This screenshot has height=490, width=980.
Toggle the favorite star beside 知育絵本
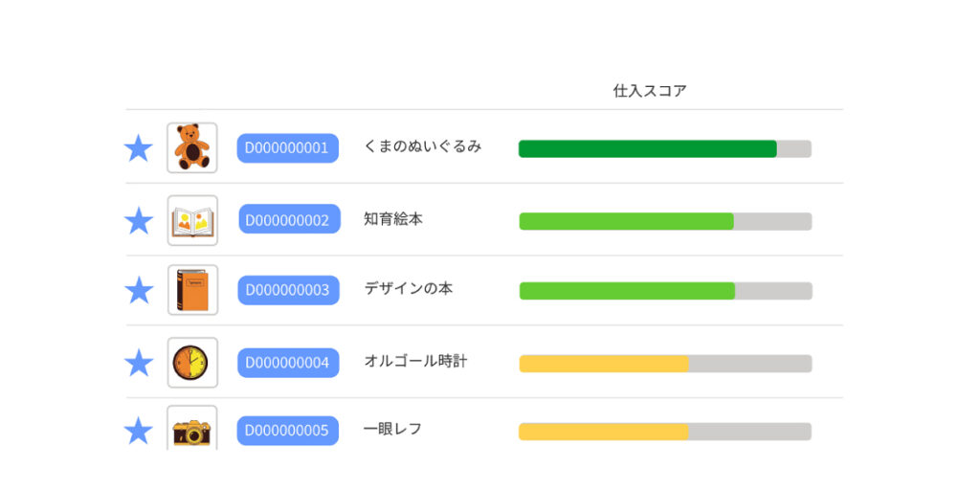pos(139,221)
